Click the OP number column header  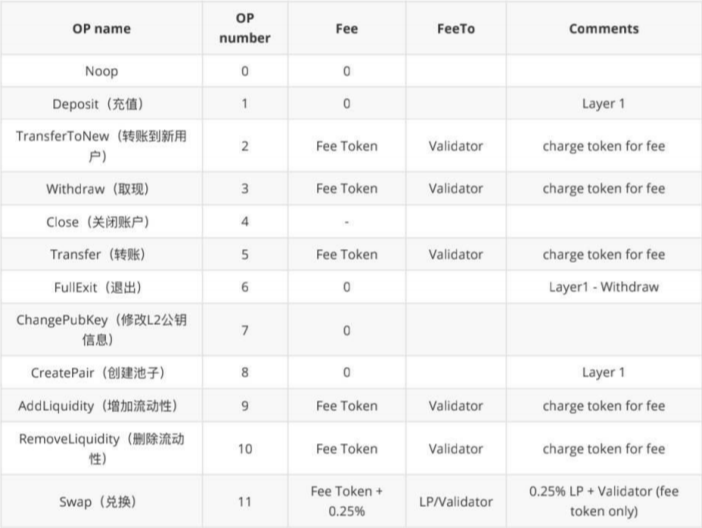(x=245, y=28)
